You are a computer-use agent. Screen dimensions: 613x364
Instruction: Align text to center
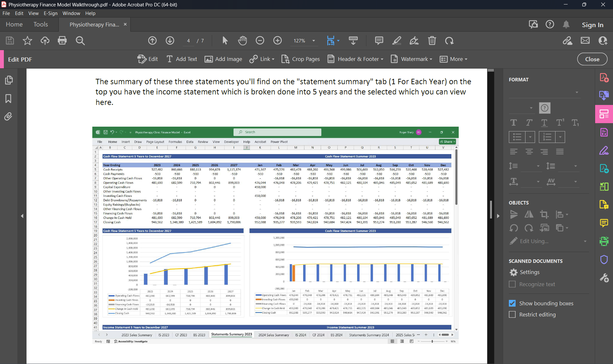pos(529,152)
